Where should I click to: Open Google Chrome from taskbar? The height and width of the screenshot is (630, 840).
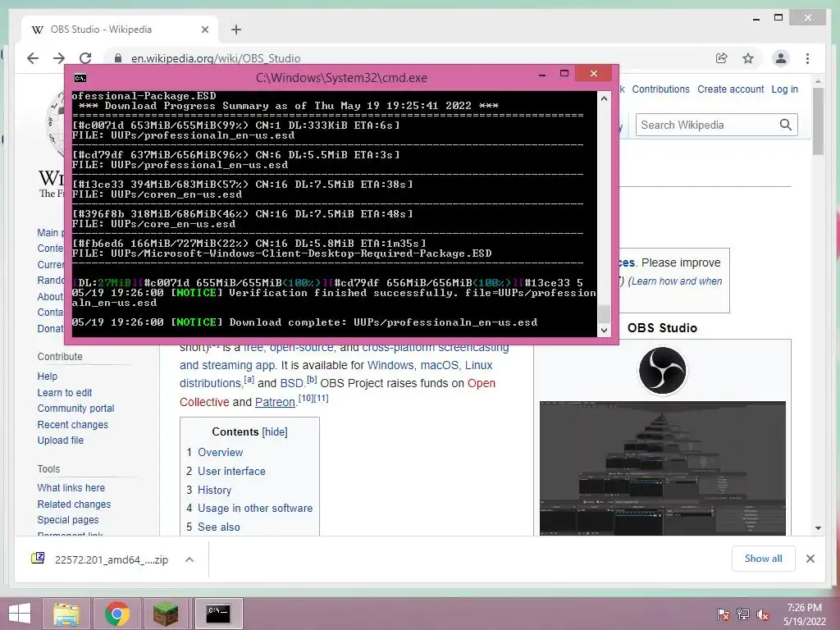116,614
